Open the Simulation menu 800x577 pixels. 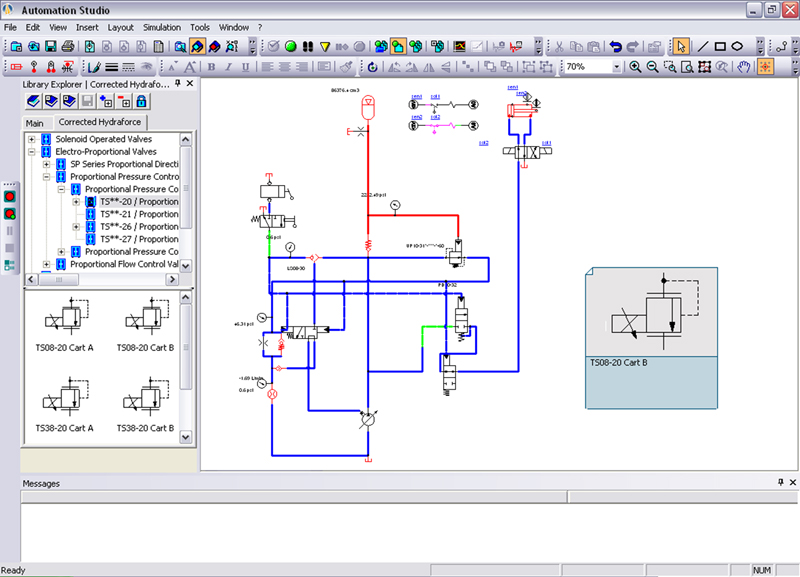pyautogui.click(x=161, y=27)
